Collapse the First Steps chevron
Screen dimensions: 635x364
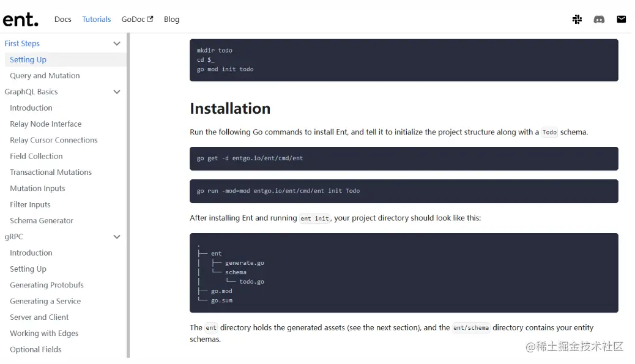point(117,43)
